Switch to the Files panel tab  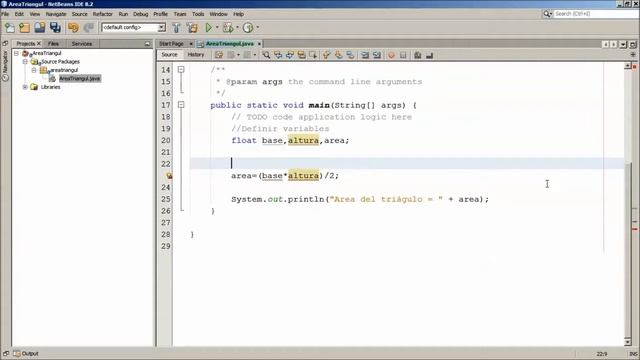coord(53,44)
